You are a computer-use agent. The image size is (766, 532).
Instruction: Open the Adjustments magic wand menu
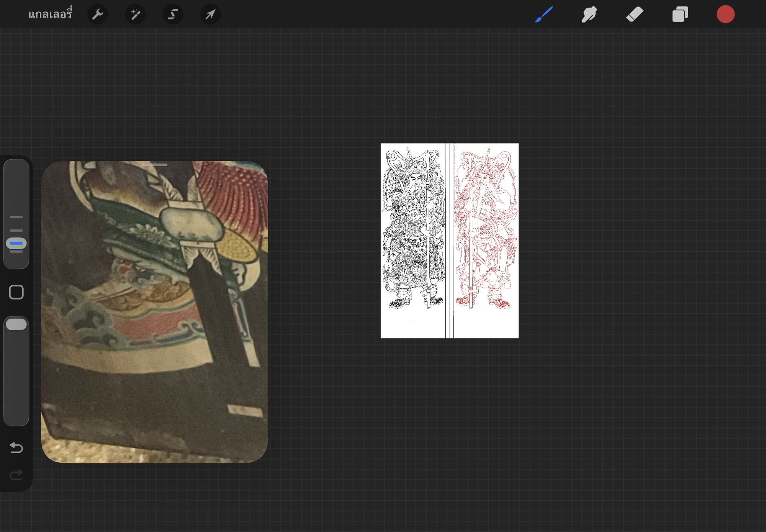point(135,15)
